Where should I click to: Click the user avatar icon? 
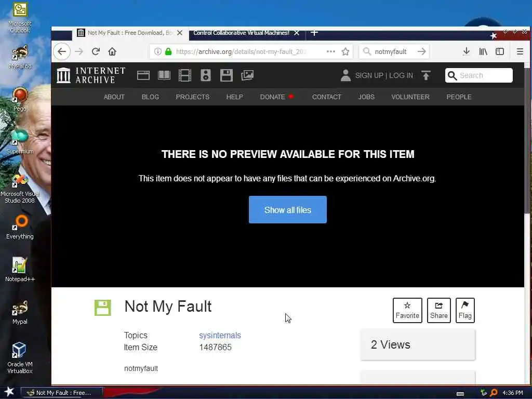pyautogui.click(x=345, y=75)
